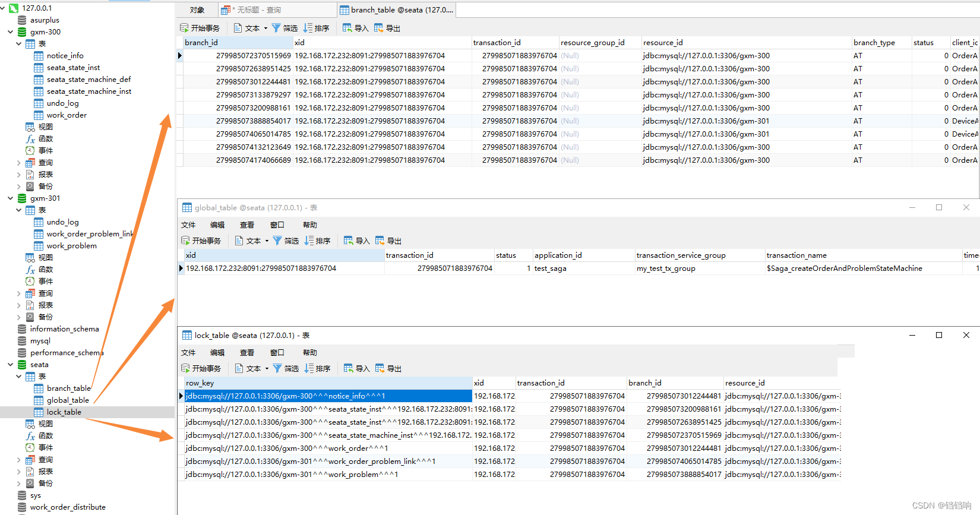Image resolution: width=980 pixels, height=515 pixels.
Task: Expand the queries node under gxm-300
Action: [x=19, y=163]
